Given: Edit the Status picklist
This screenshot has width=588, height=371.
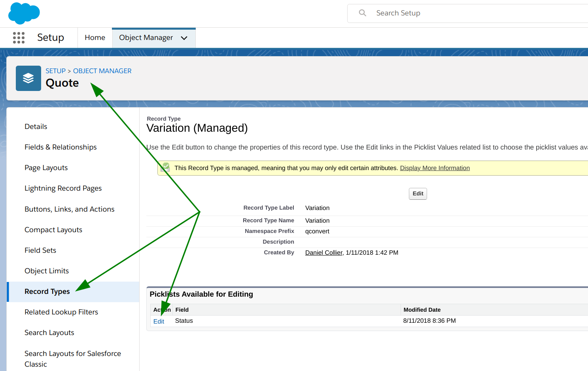Looking at the screenshot, I should pos(159,322).
